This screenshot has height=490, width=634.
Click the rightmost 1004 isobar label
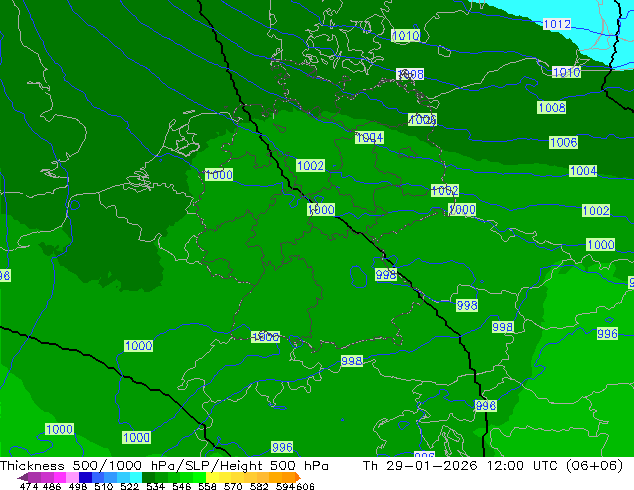click(x=583, y=171)
